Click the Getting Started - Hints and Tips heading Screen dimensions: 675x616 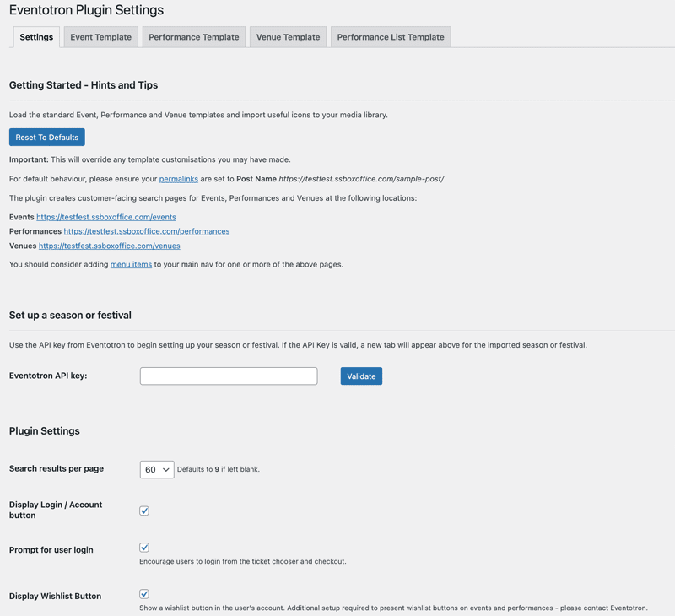(x=84, y=84)
